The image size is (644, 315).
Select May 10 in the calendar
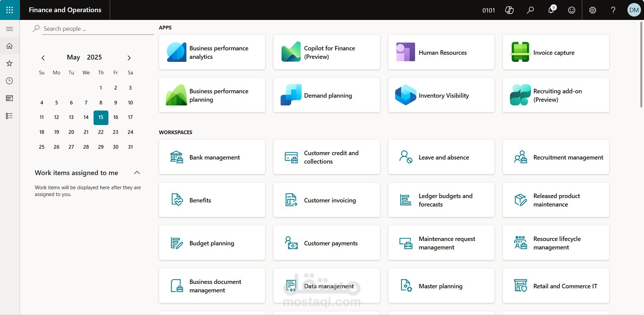(x=130, y=103)
